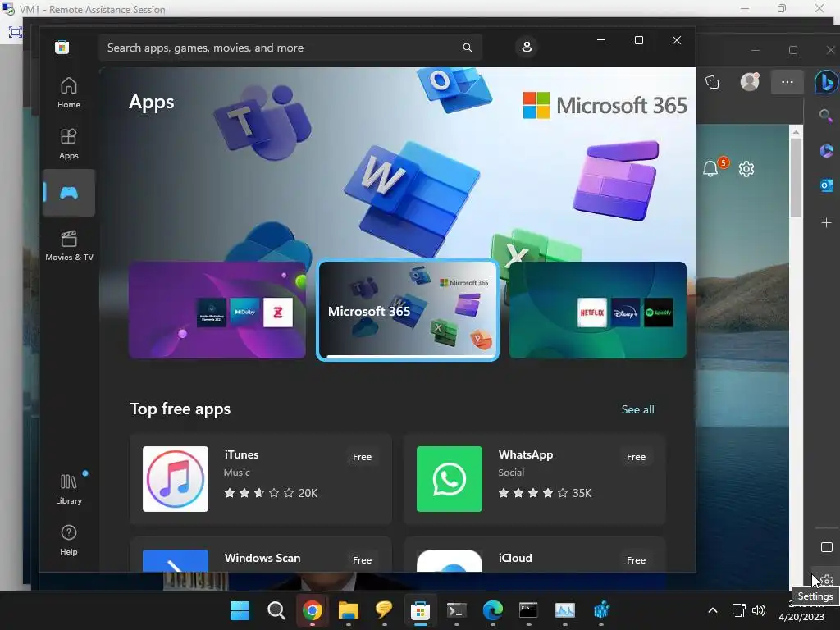Click the iCloud app title
This screenshot has height=630, width=840.
pyautogui.click(x=515, y=558)
